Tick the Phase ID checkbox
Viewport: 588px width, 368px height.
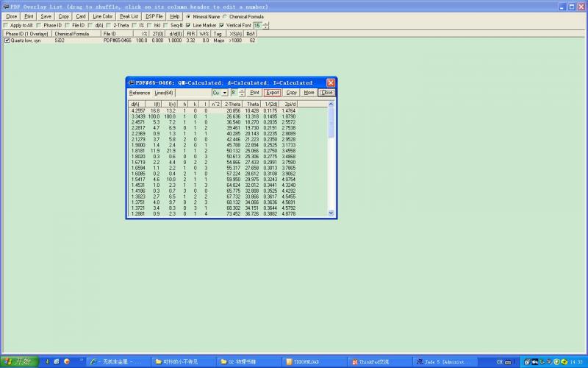point(39,25)
